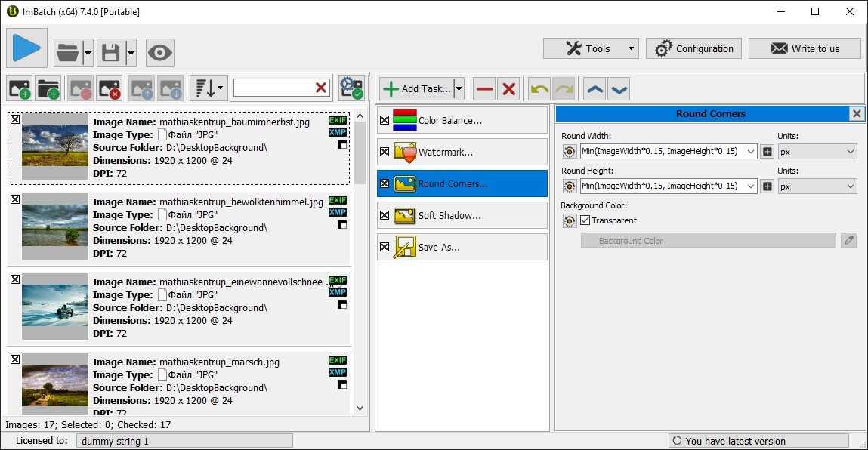Click the undo arrow icon
Image resolution: width=868 pixels, height=450 pixels.
click(x=539, y=89)
